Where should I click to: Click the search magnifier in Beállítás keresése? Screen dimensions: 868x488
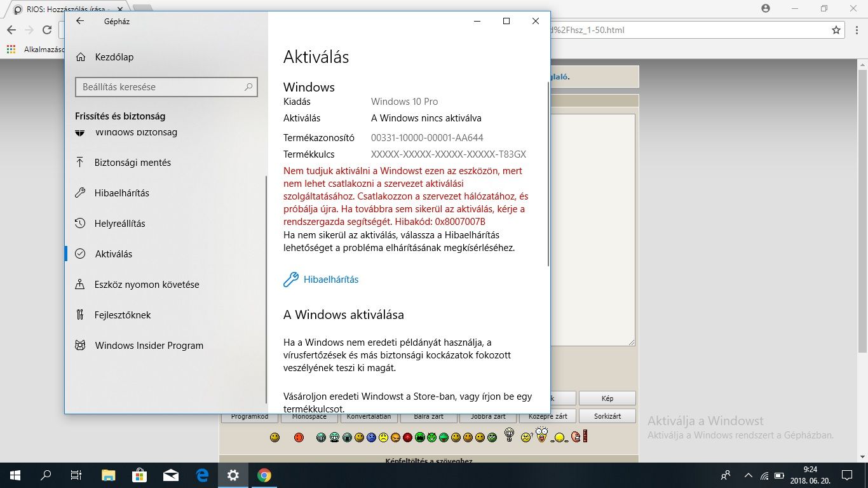tap(248, 87)
